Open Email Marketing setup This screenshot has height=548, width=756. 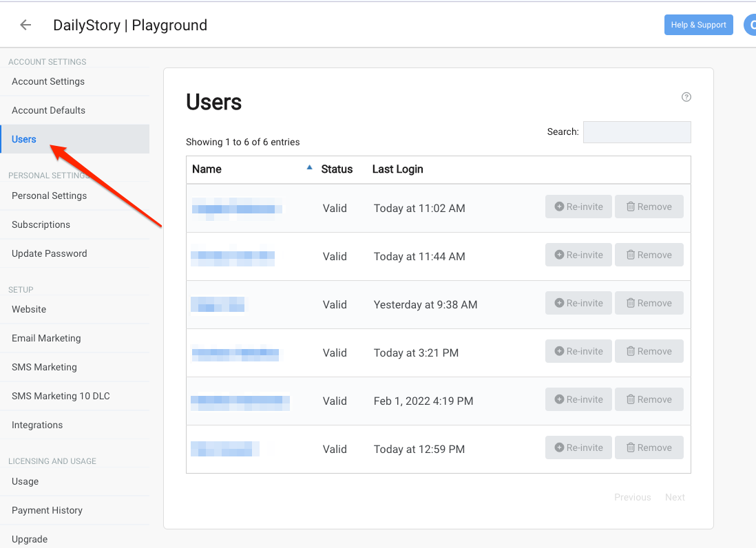(75, 338)
